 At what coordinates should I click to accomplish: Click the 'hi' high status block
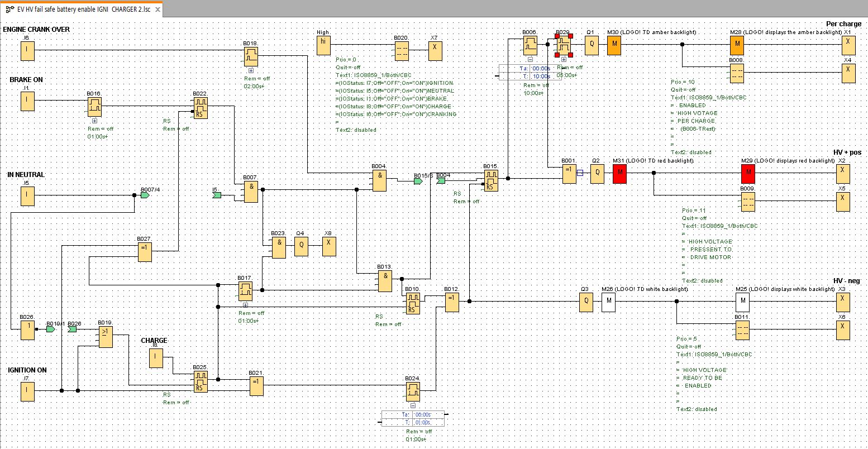[323, 45]
